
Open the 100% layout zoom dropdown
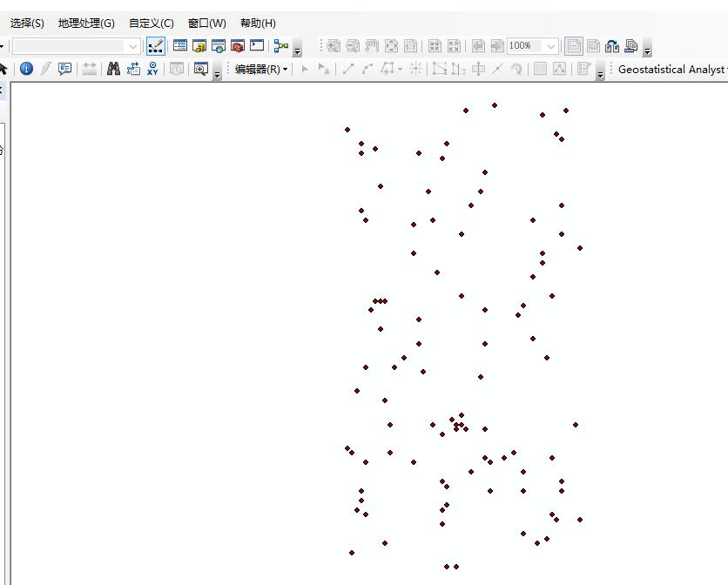[550, 46]
